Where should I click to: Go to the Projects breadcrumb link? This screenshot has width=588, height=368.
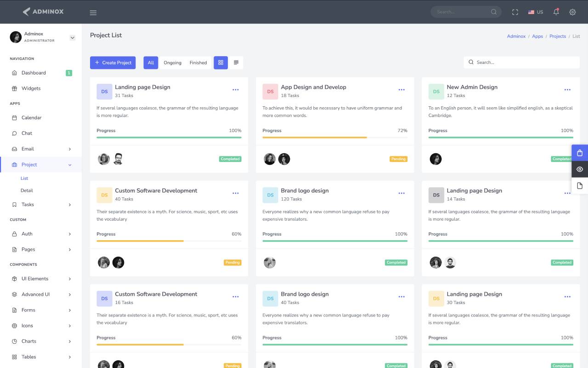coord(558,36)
